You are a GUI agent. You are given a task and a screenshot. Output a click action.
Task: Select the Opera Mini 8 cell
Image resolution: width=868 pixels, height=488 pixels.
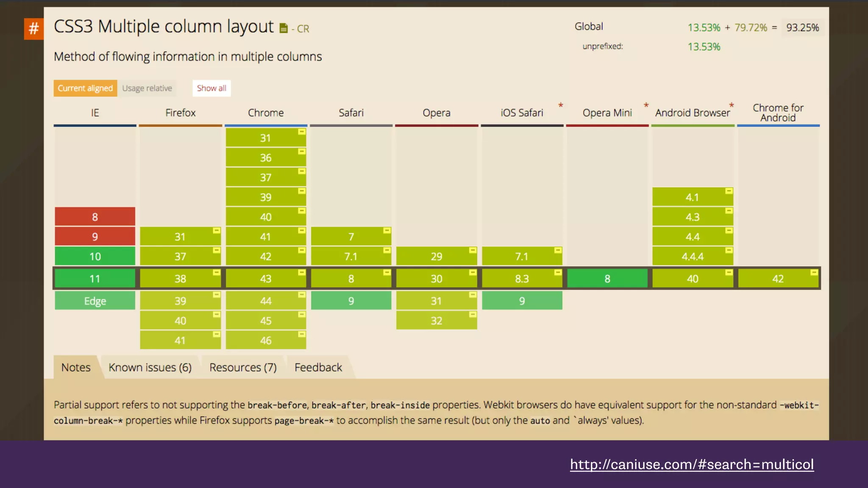pyautogui.click(x=607, y=278)
